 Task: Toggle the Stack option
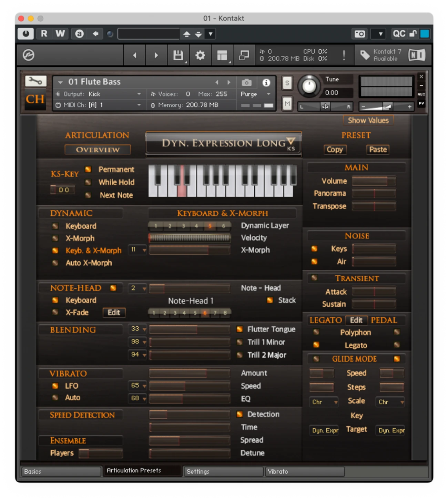coord(270,300)
